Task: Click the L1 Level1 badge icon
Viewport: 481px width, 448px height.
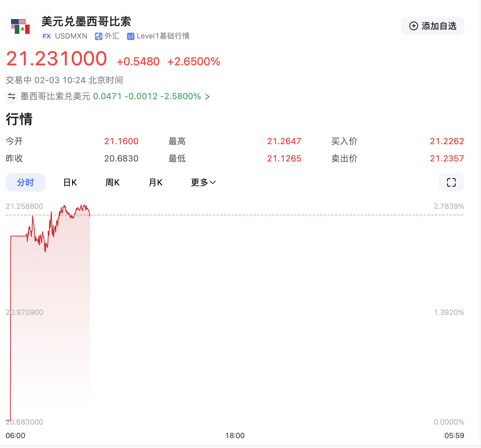Action: 131,36
